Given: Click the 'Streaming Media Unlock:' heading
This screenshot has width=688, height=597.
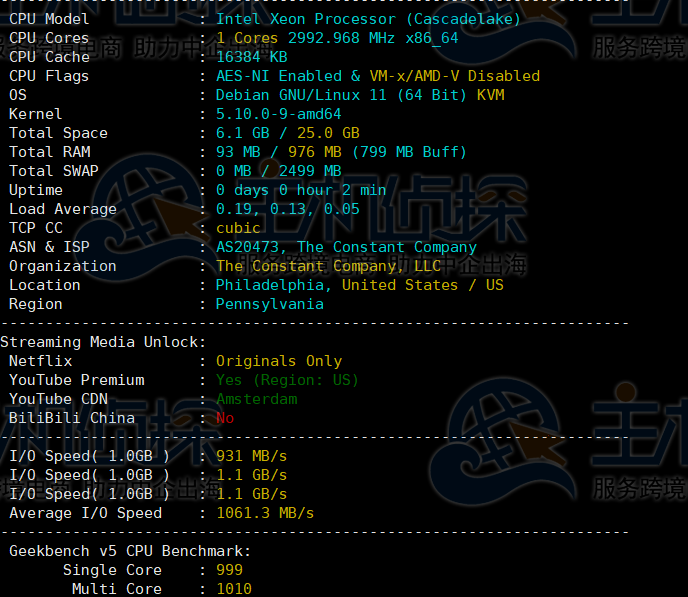Looking at the screenshot, I should (103, 342).
